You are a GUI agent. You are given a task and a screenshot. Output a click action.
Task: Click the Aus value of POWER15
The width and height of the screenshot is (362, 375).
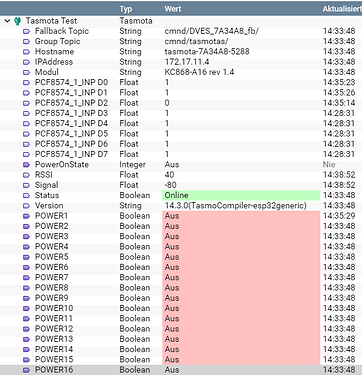172,360
